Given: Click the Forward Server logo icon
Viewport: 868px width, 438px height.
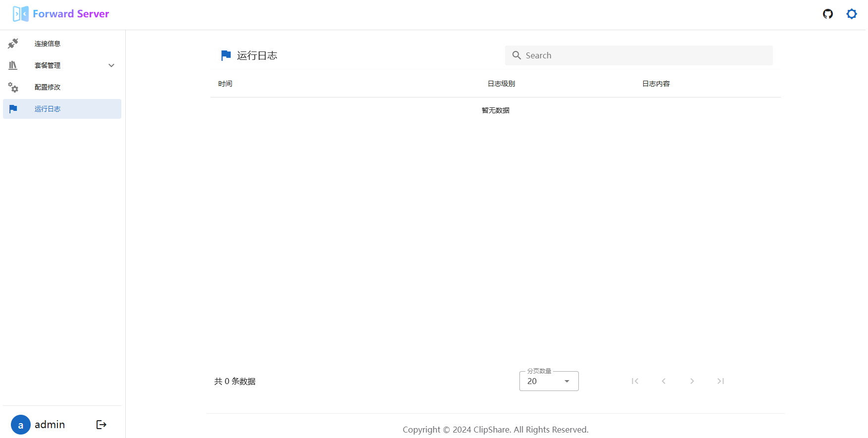Looking at the screenshot, I should tap(20, 14).
